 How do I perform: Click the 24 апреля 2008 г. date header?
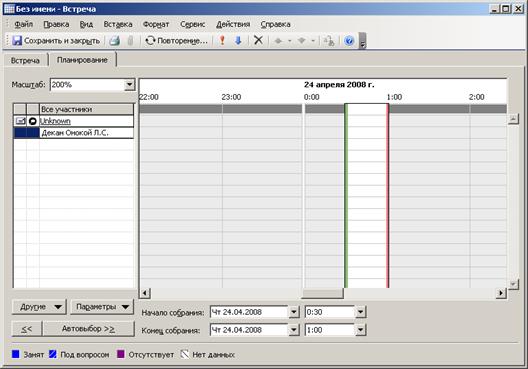(339, 85)
